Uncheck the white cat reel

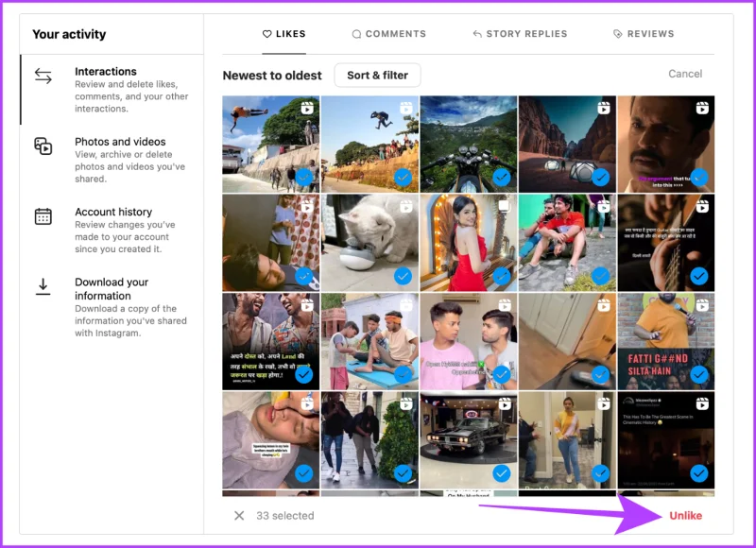coord(403,276)
